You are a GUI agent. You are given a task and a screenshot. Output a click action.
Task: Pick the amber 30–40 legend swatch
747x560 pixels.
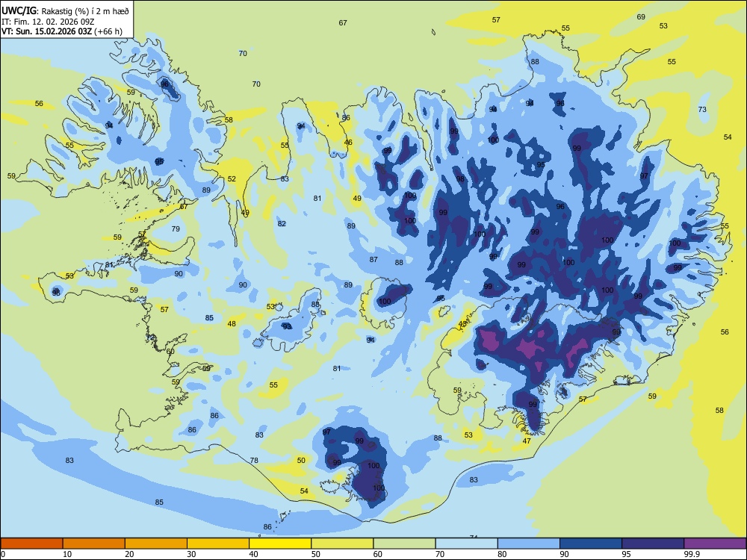pos(218,544)
